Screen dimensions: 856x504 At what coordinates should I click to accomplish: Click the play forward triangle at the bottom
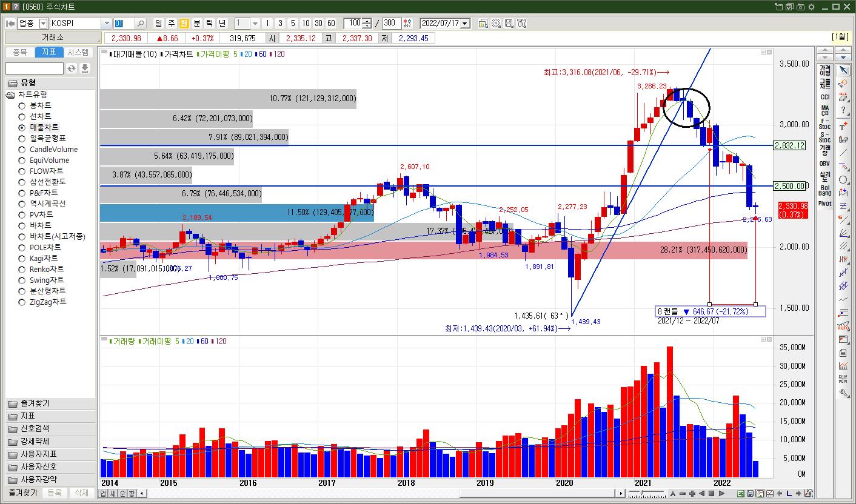tap(721, 493)
